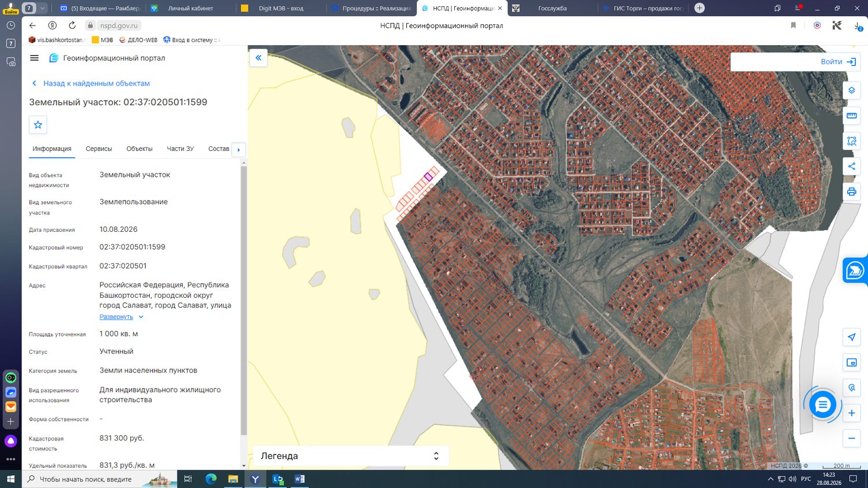Switch to the Объекты tab
This screenshot has width=868, height=488.
[x=139, y=149]
